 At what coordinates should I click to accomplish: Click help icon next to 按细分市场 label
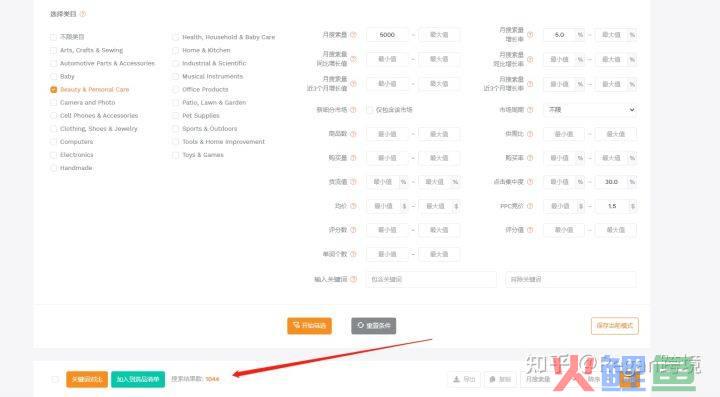click(353, 110)
